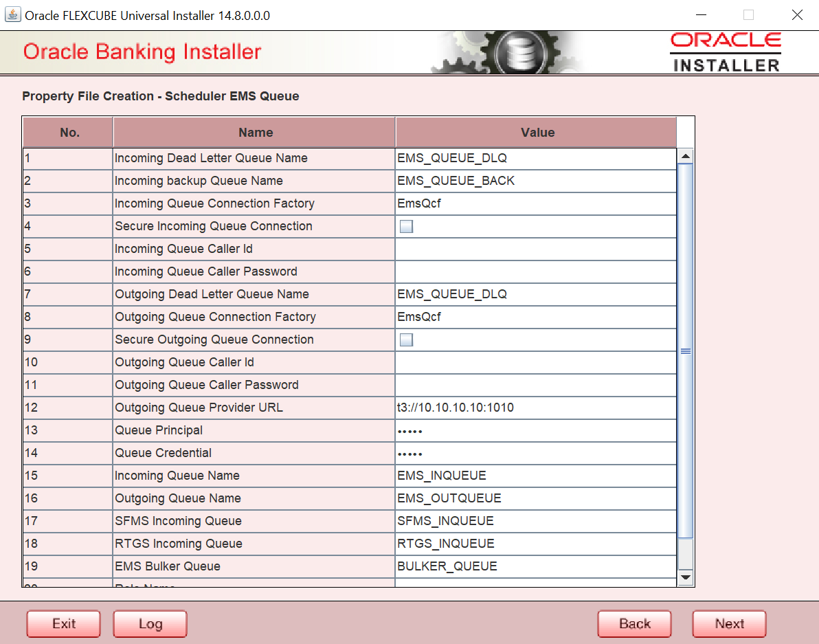
Task: Click the No. column header
Action: pyautogui.click(x=68, y=133)
